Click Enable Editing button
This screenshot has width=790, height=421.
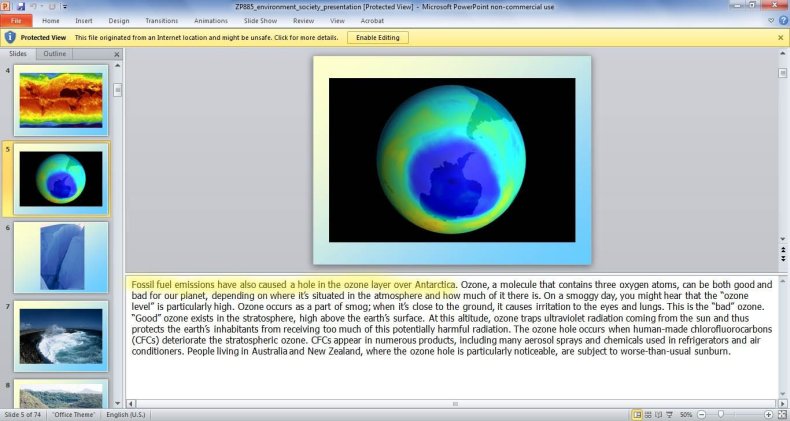tap(378, 37)
